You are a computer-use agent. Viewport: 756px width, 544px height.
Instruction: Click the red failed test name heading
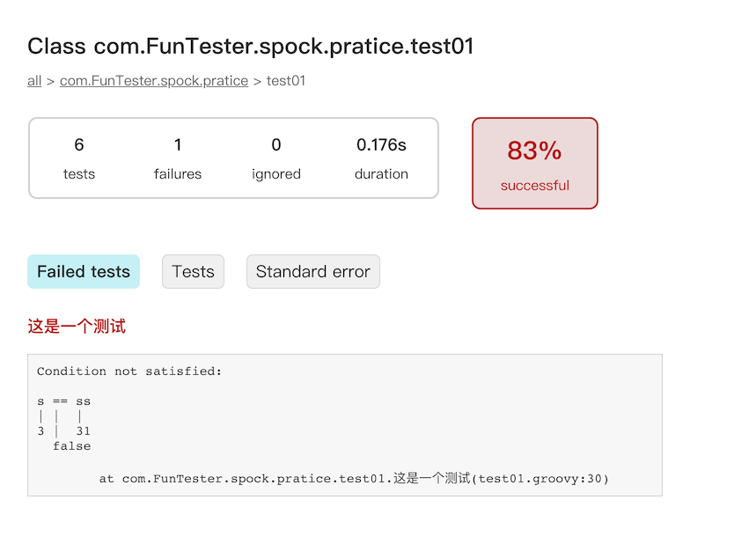77,327
